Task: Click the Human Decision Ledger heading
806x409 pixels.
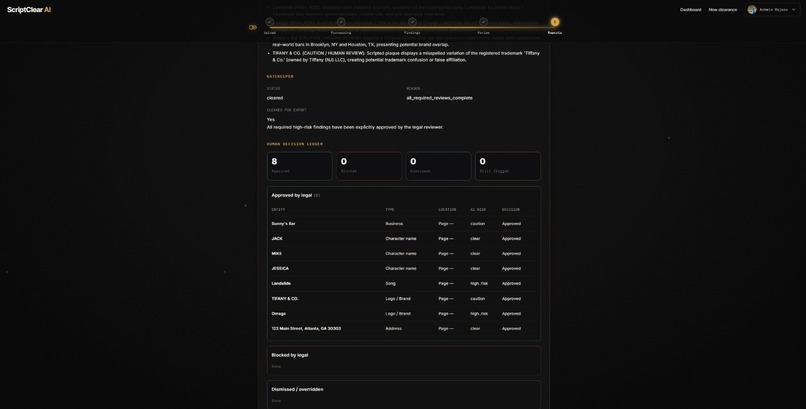Action: pyautogui.click(x=295, y=144)
